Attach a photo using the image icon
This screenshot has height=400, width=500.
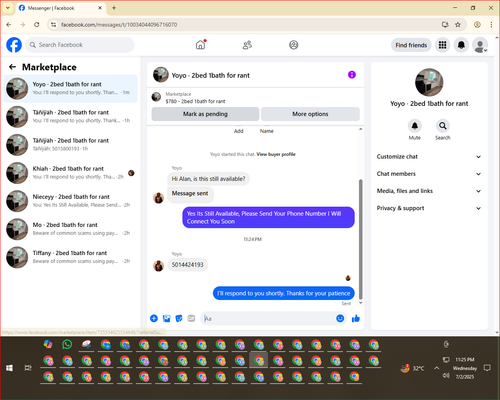(x=166, y=318)
